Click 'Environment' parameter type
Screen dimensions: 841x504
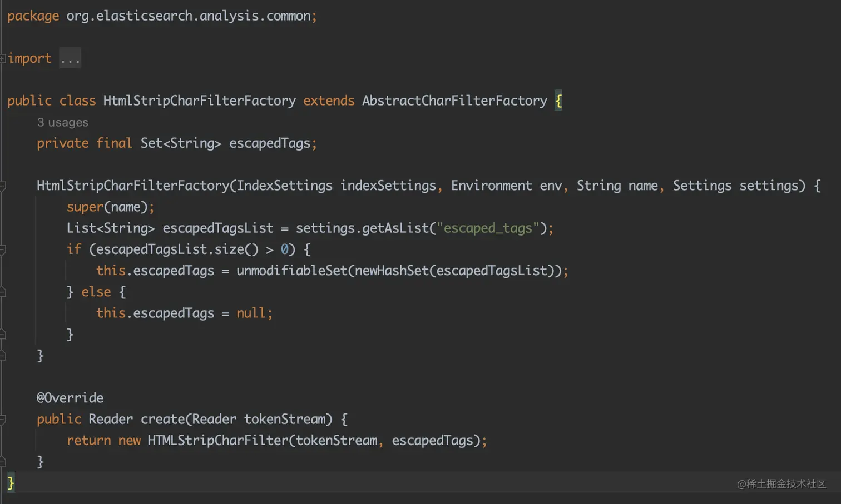491,186
